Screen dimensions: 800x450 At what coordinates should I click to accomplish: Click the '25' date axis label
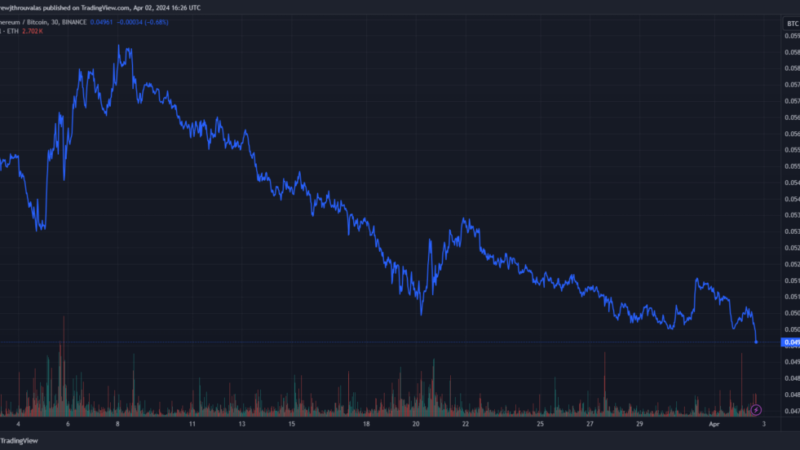[540, 424]
